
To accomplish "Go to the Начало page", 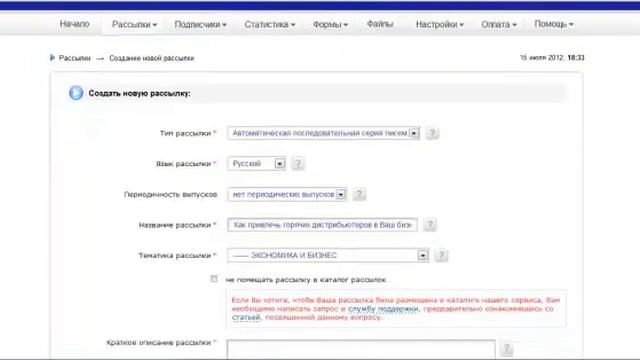I will coord(74,24).
